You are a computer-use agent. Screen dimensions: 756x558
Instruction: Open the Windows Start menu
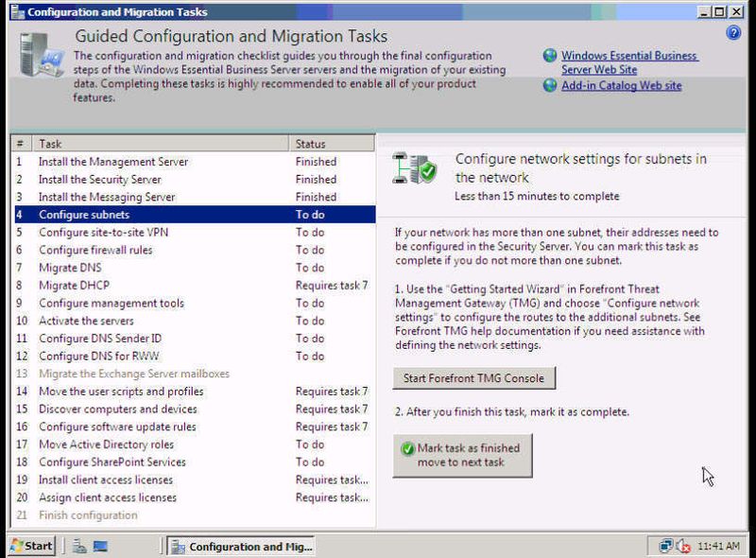coord(32,546)
